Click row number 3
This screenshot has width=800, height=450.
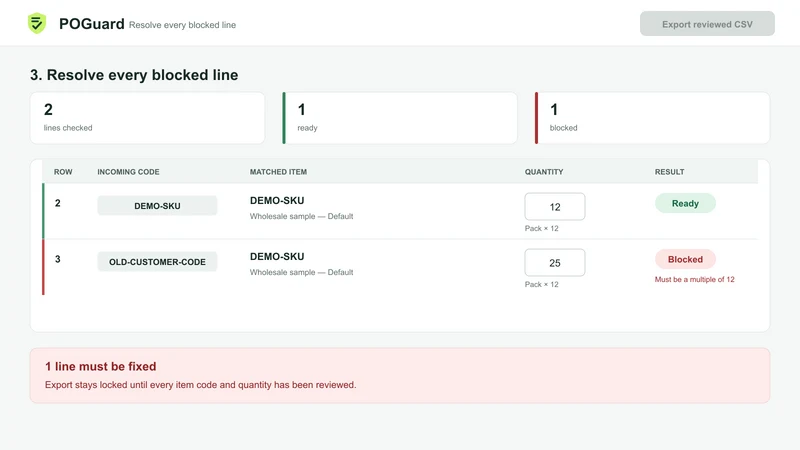tap(58, 259)
